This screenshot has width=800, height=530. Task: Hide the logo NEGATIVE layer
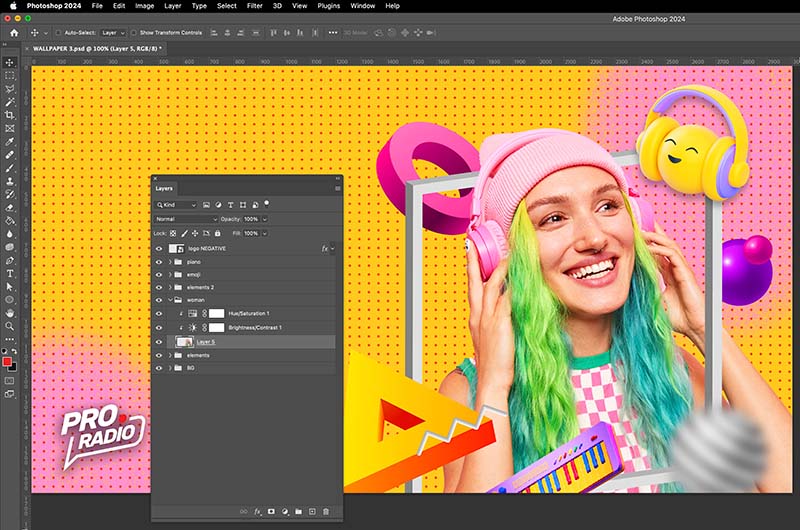click(x=159, y=248)
